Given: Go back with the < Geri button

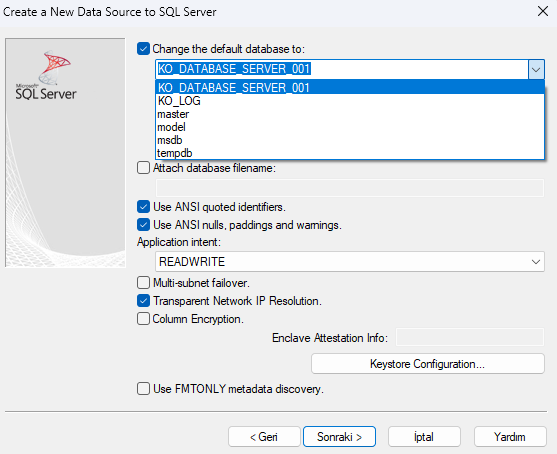Looking at the screenshot, I should [264, 437].
